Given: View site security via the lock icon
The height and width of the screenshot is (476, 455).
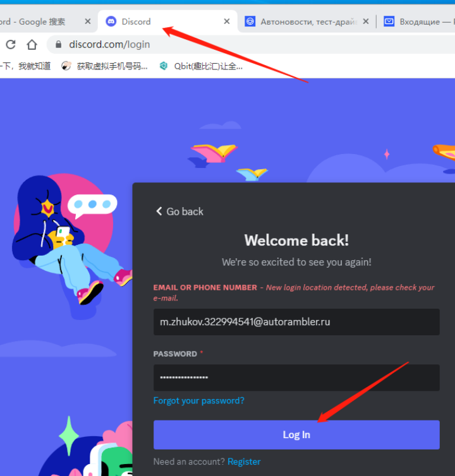Looking at the screenshot, I should (x=59, y=45).
